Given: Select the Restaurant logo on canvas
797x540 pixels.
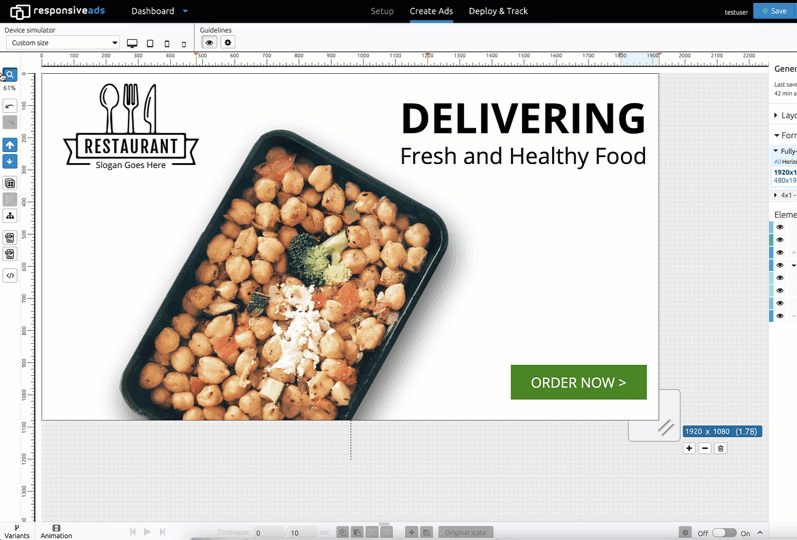Looking at the screenshot, I should pyautogui.click(x=131, y=126).
